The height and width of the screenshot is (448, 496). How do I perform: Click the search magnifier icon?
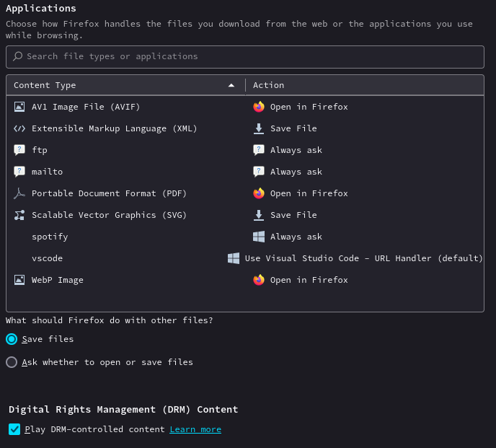click(x=18, y=56)
